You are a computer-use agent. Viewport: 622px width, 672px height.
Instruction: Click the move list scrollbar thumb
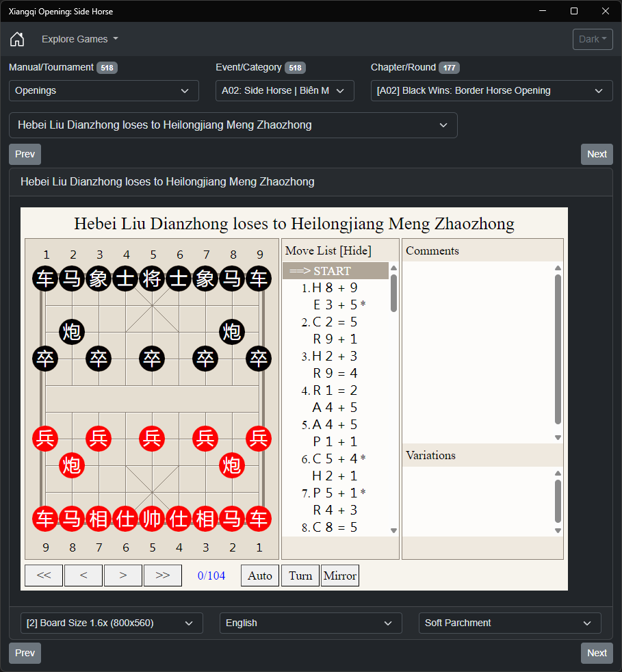click(393, 294)
